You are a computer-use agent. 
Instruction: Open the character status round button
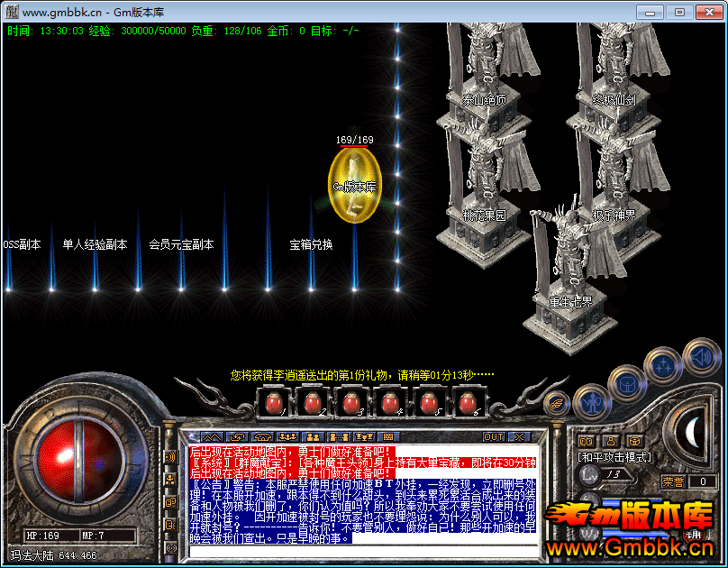tap(592, 401)
